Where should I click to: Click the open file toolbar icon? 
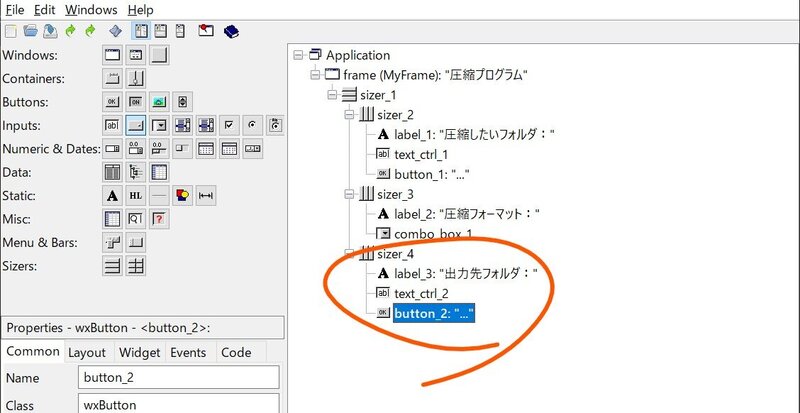pos(31,30)
